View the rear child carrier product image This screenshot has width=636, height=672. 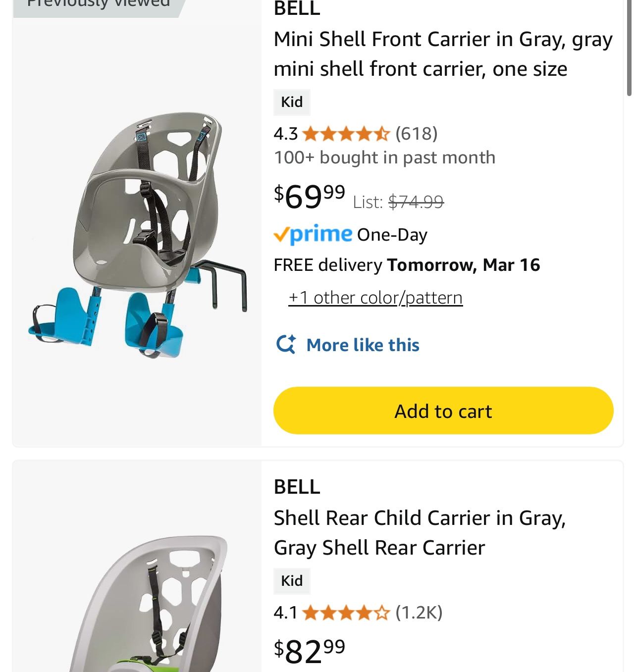tap(149, 604)
